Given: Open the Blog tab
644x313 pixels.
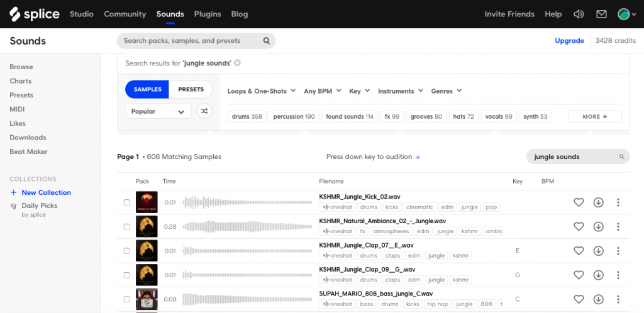Looking at the screenshot, I should pos(240,14).
